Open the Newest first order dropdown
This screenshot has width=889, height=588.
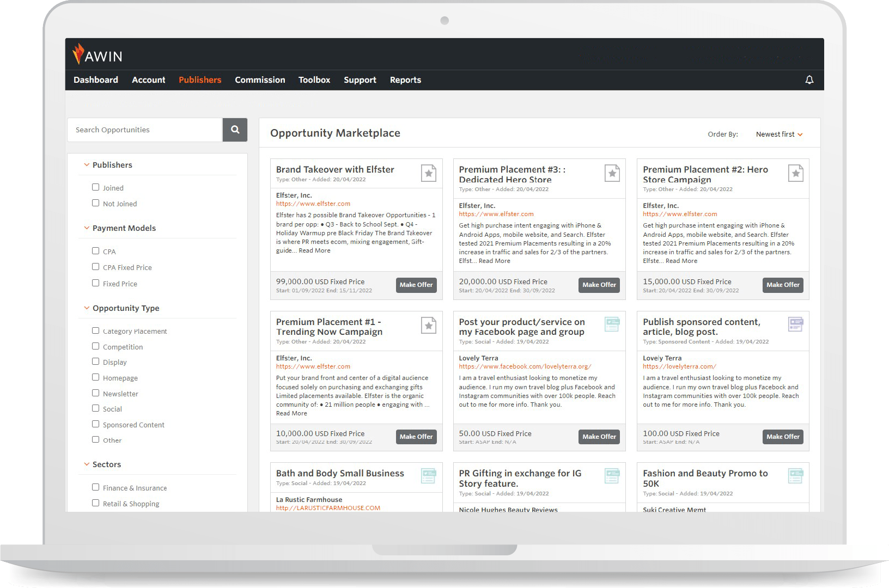(x=779, y=134)
